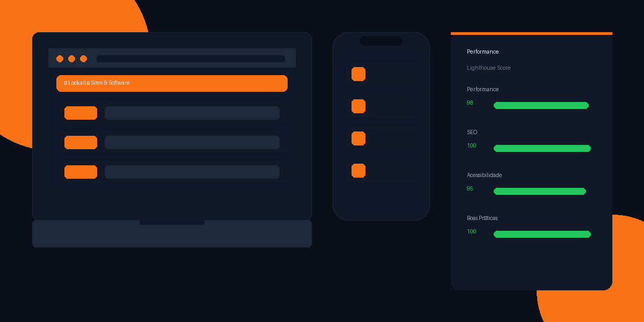Screen dimensions: 644x322
Task: Click the 100 score under Boas Práticas
Action: point(471,231)
